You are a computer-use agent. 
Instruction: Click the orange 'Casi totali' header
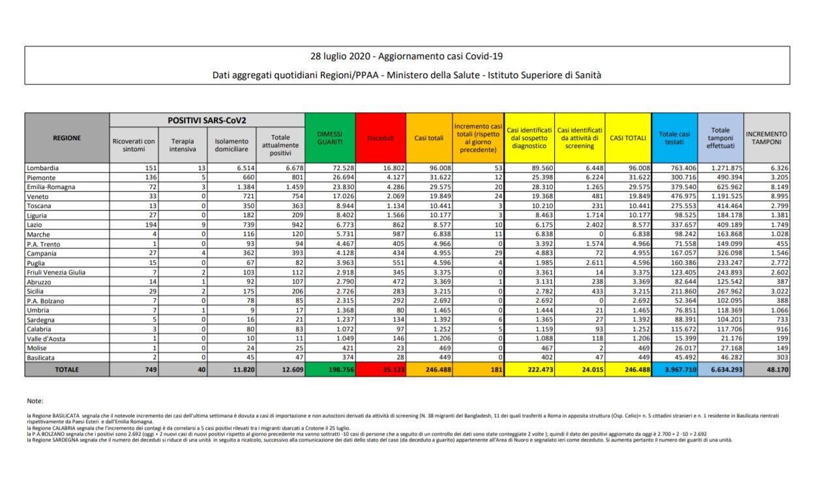click(x=429, y=138)
